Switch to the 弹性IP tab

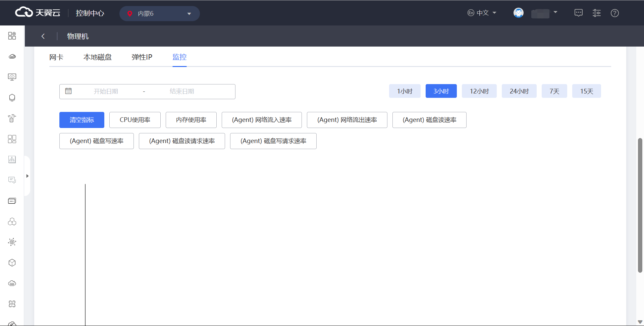click(x=142, y=57)
